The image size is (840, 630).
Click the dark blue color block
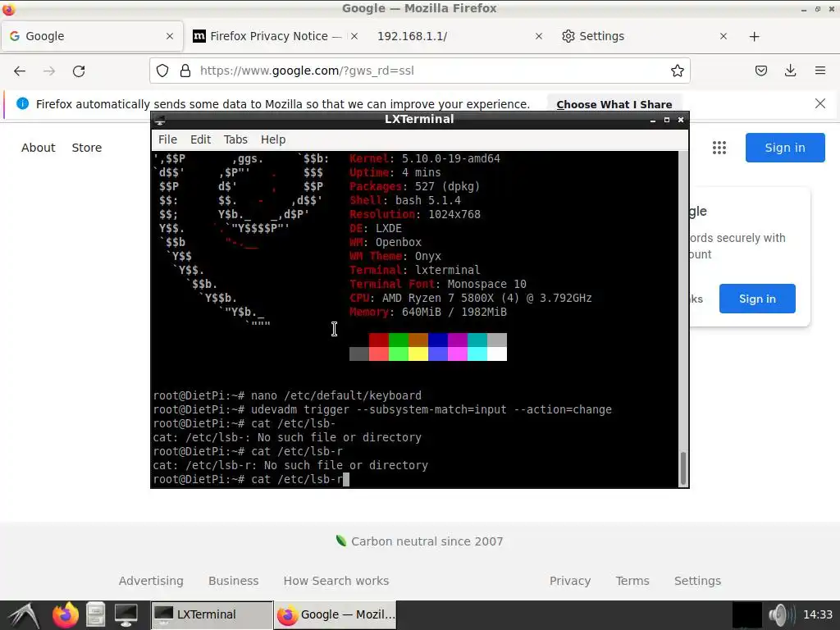438,340
